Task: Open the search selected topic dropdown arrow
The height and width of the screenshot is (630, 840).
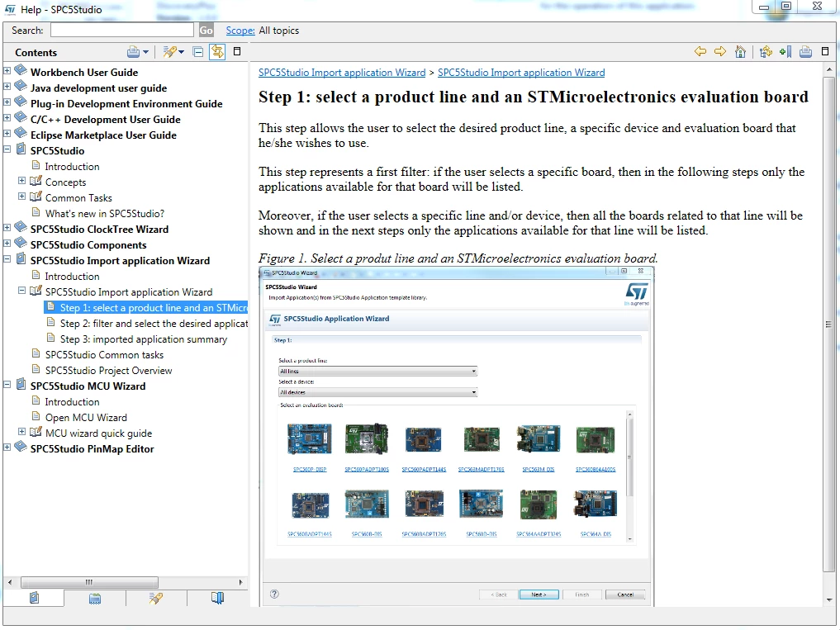Action: (x=181, y=52)
